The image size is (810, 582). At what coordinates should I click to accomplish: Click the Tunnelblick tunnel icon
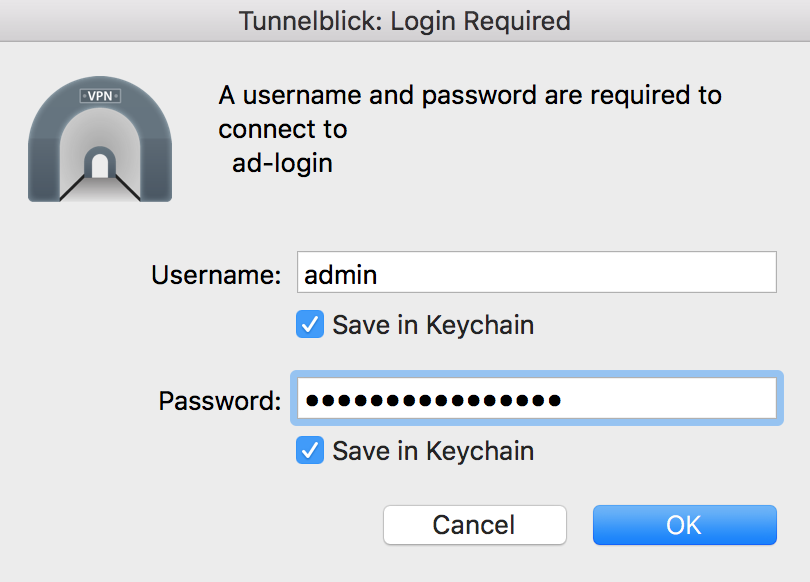(100, 139)
